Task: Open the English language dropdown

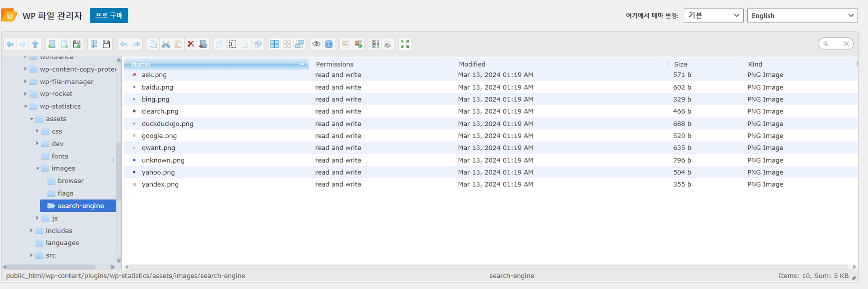Action: 802,15
